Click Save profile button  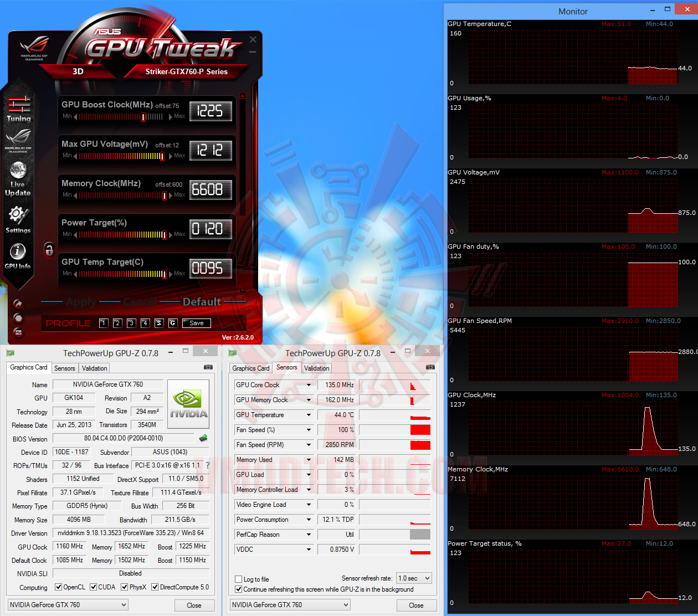click(x=197, y=323)
